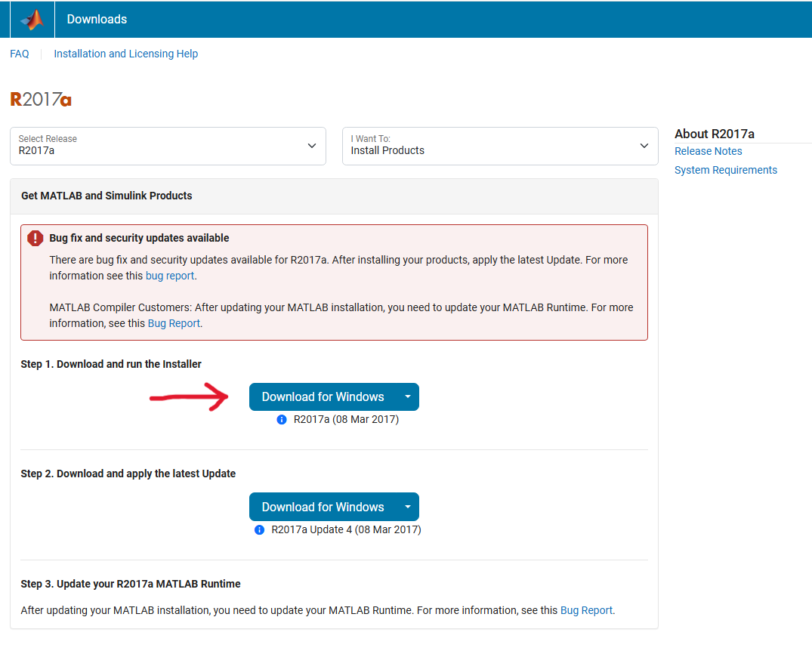Expand the Step 1 download platform arrow
This screenshot has height=651, width=812.
point(407,397)
